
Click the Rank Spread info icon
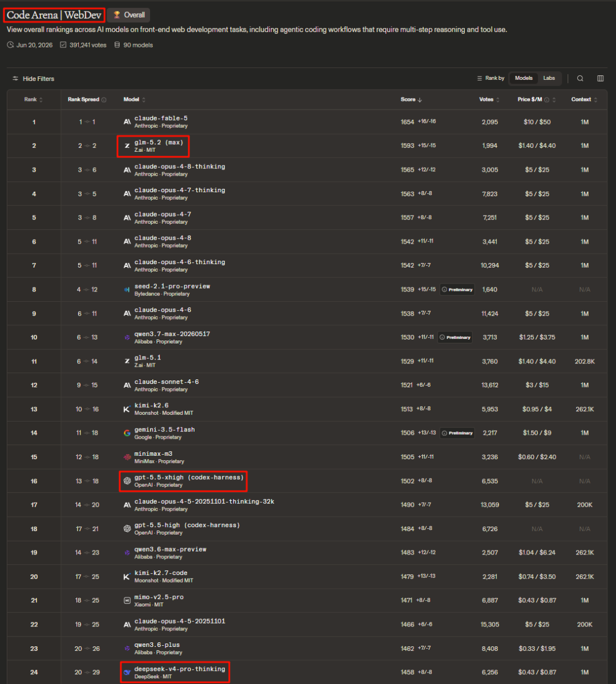click(x=104, y=100)
